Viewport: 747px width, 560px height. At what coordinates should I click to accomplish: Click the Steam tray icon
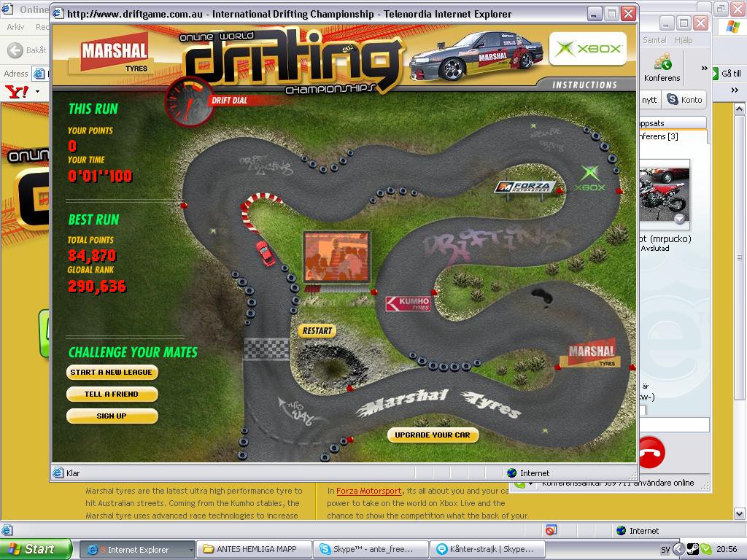click(693, 550)
